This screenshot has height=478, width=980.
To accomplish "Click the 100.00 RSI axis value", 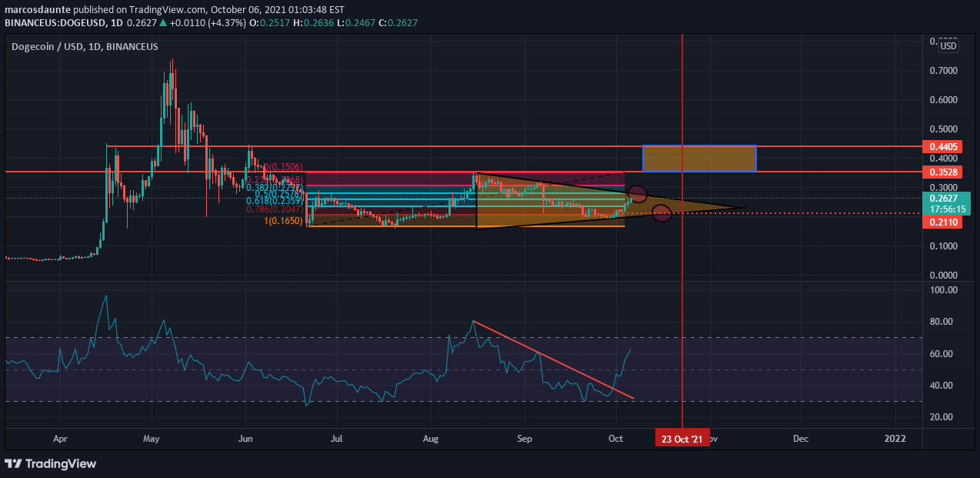I will tap(944, 290).
